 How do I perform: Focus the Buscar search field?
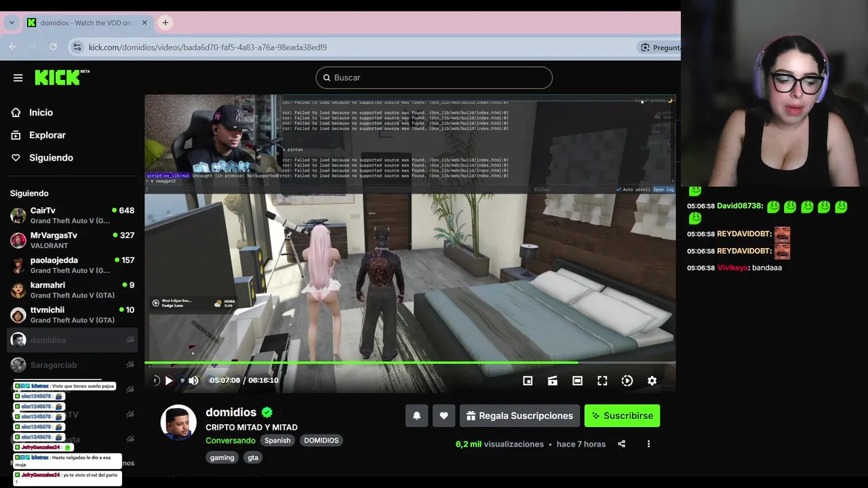click(x=434, y=77)
